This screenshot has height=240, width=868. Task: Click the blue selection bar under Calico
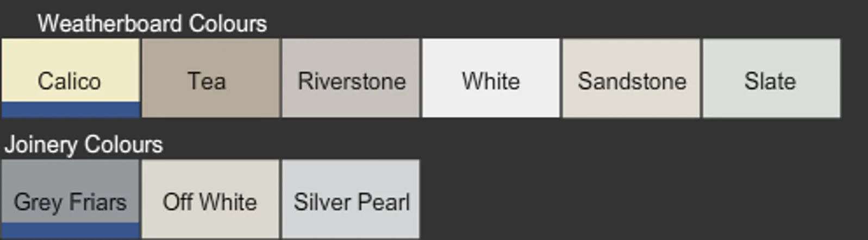(70, 110)
